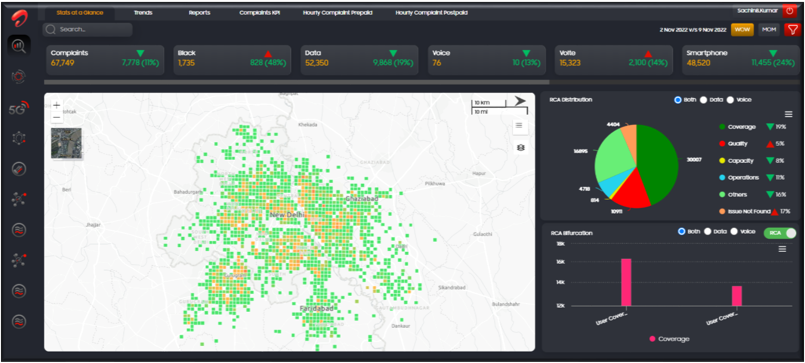Screen dimensions: 805x363
Task: Click the taller pink bar in RCA Bifurcation
Action: [626, 282]
